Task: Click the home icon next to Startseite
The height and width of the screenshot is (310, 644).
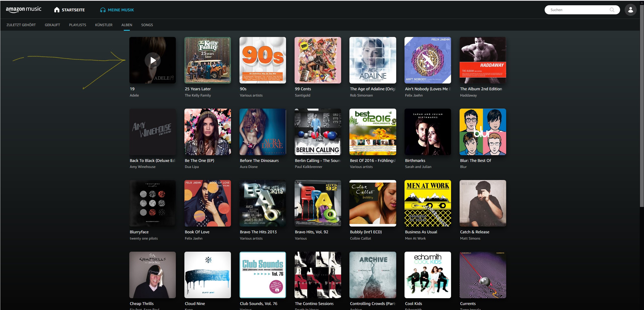Action: tap(57, 10)
